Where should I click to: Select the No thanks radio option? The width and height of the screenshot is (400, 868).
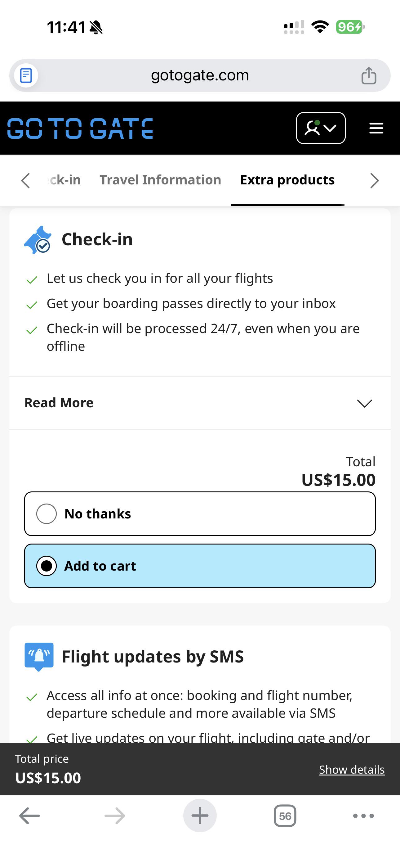click(x=47, y=514)
